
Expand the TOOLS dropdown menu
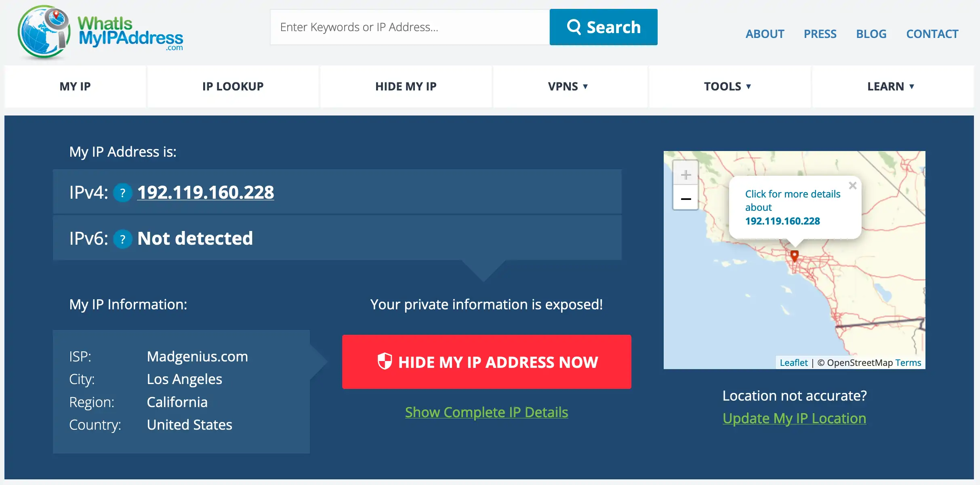click(x=727, y=86)
